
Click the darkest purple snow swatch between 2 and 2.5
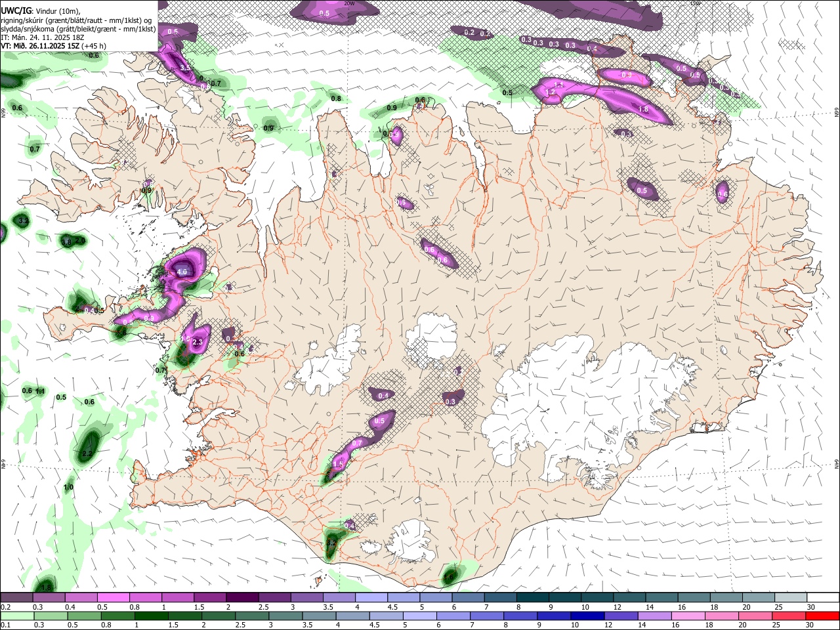pyautogui.click(x=242, y=597)
